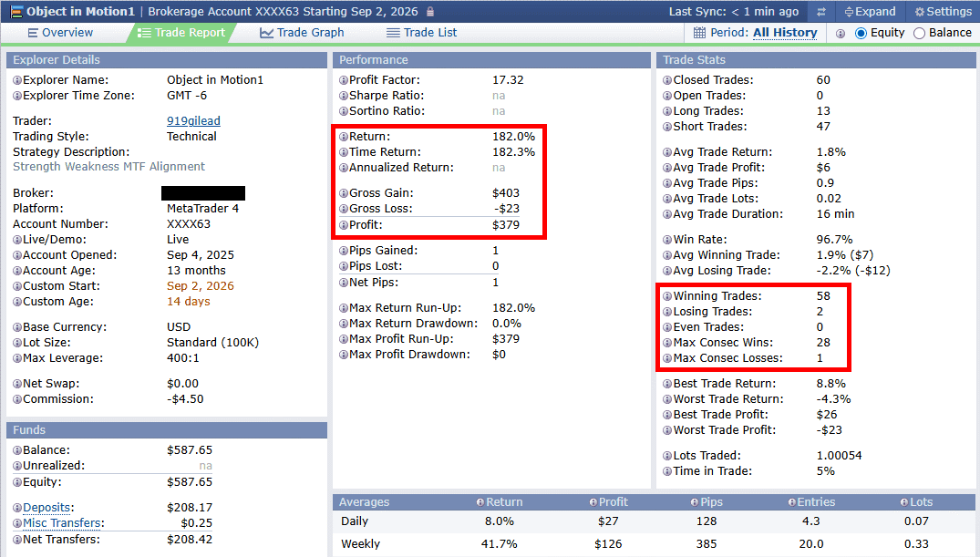Click the sync arrows icon beside Last Sync
This screenshot has height=557, width=980.
pyautogui.click(x=821, y=12)
